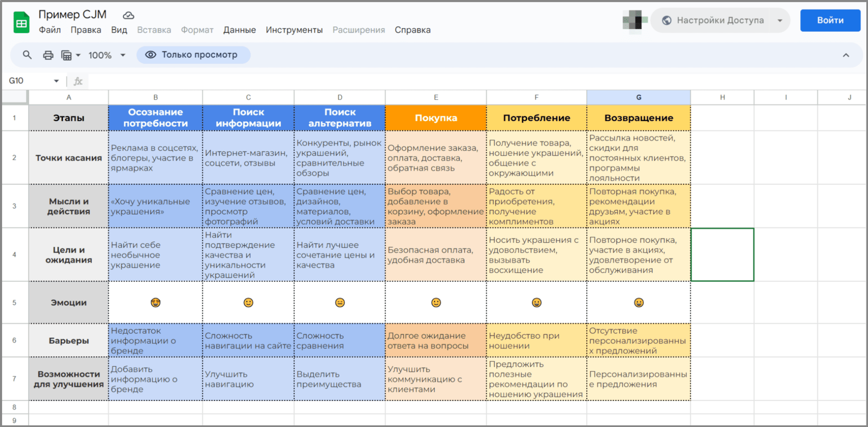
Task: Open the Инструменты menu
Action: (x=294, y=30)
